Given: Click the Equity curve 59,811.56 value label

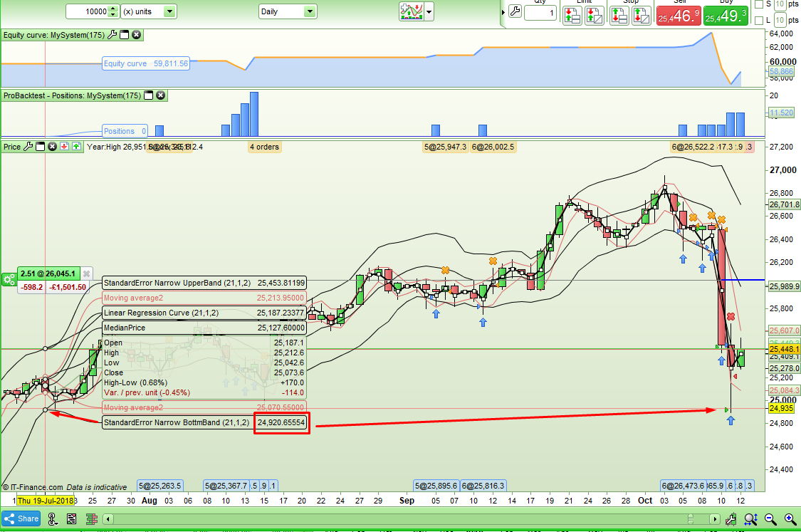Looking at the screenshot, I should click(x=146, y=63).
